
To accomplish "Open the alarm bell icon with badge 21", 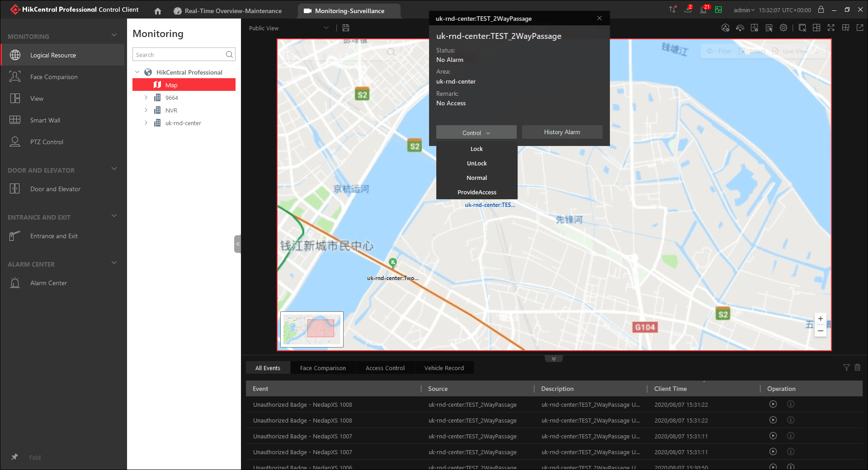I will [x=704, y=9].
